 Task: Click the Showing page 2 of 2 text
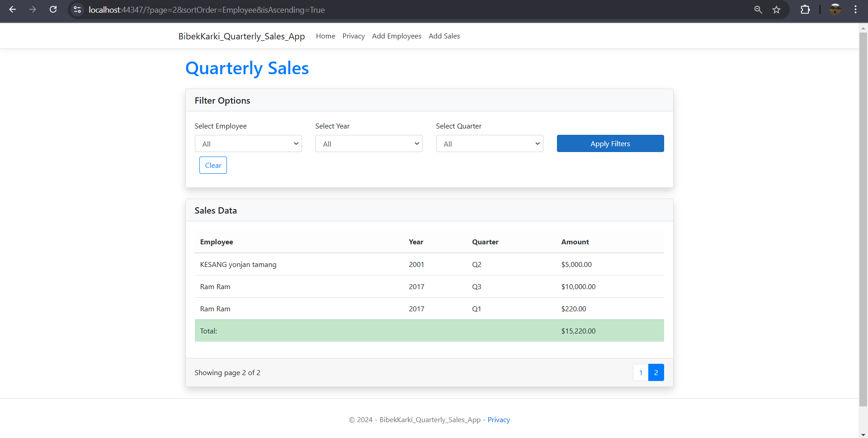(x=227, y=373)
